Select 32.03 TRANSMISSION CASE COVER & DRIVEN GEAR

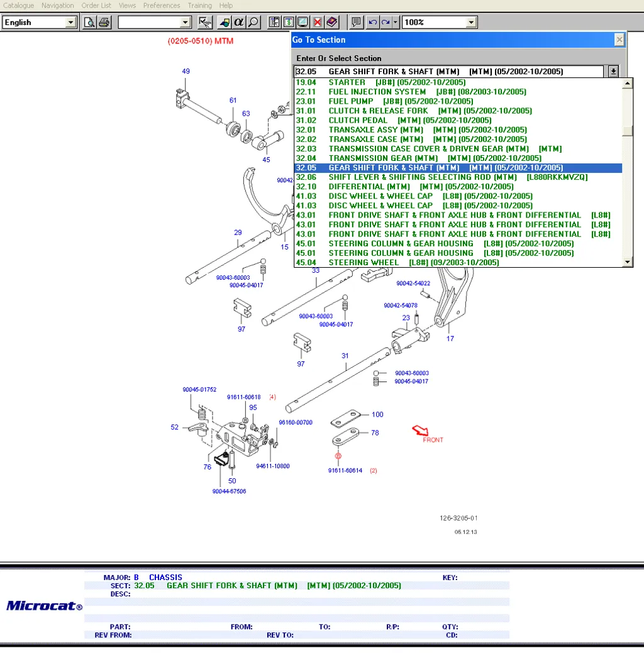click(x=458, y=149)
